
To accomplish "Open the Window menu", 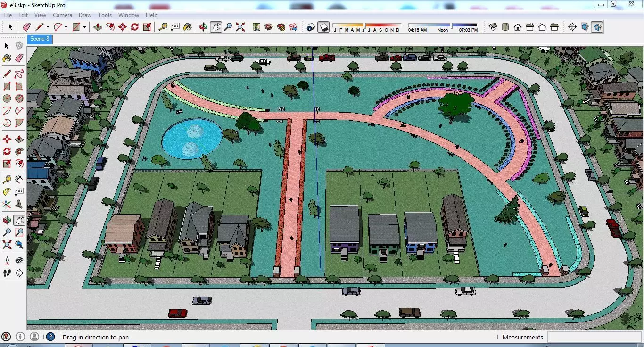I will 128,15.
